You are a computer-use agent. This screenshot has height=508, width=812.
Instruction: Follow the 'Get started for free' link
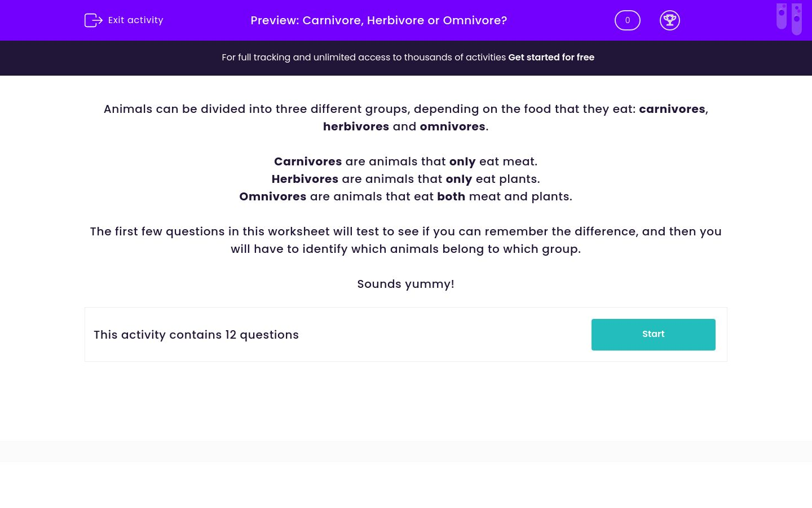tap(551, 58)
